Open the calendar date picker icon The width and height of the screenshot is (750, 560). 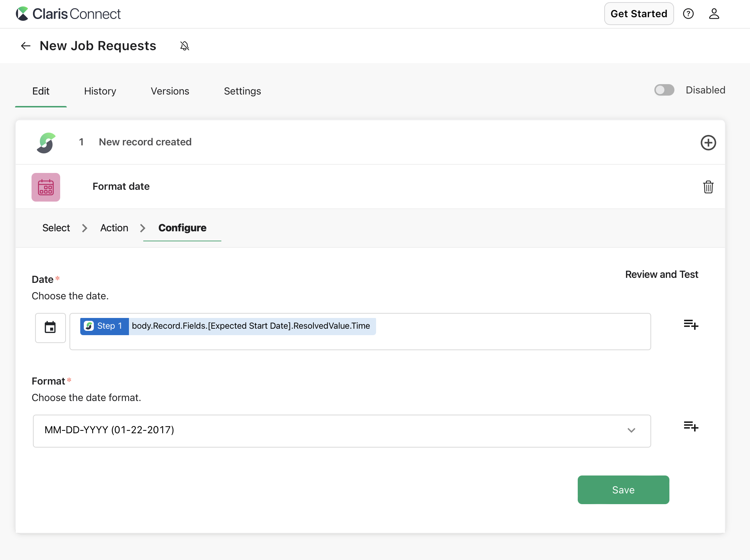50,328
